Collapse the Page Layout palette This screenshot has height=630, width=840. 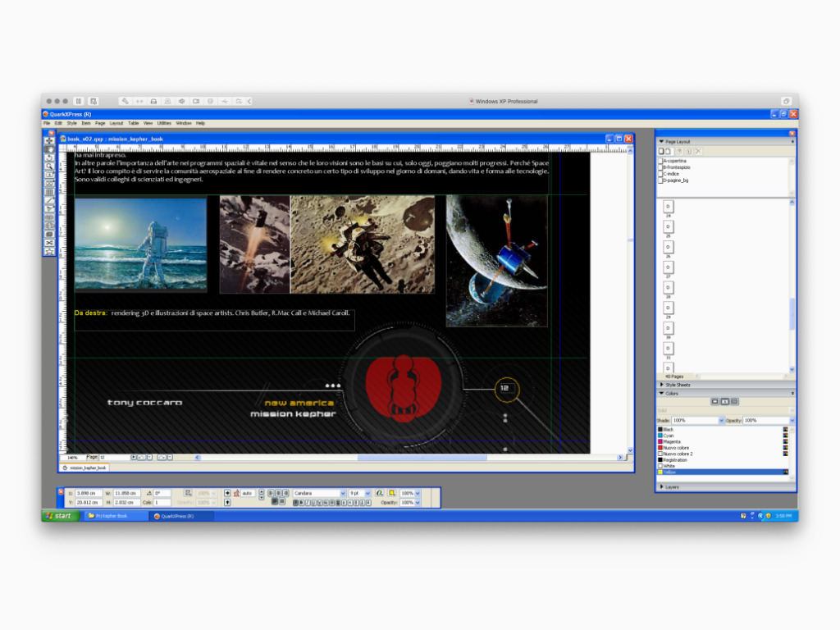[662, 141]
